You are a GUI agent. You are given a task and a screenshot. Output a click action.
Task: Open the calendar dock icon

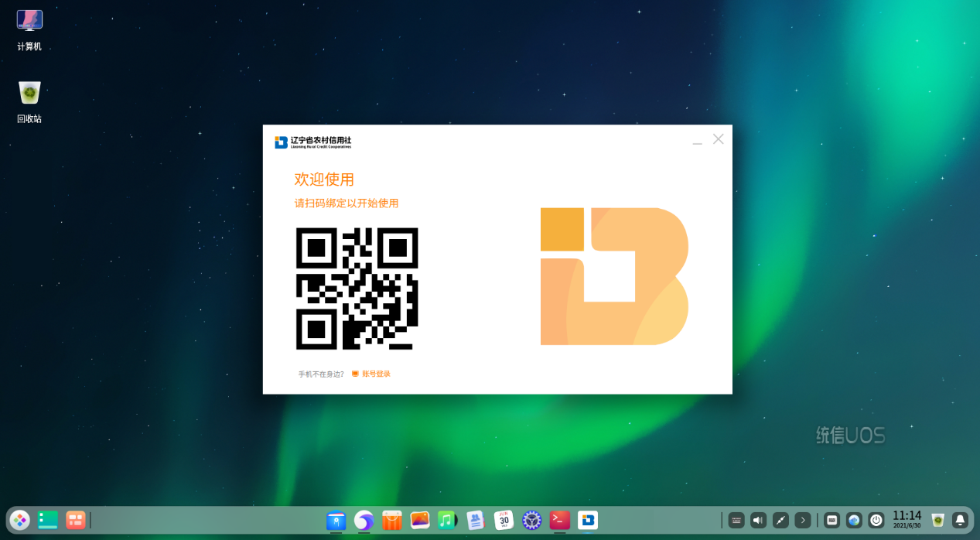(504, 520)
